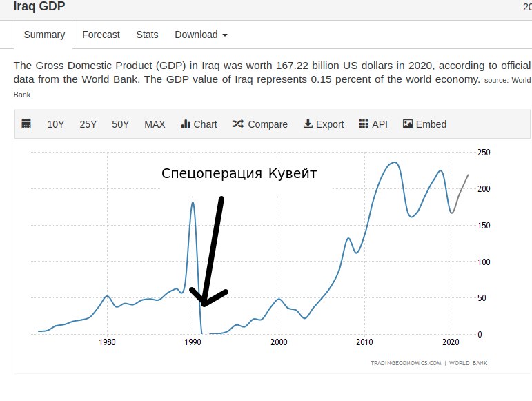This screenshot has width=532, height=401.
Task: Click the bar chart icon next to Chart
Action: pos(186,124)
